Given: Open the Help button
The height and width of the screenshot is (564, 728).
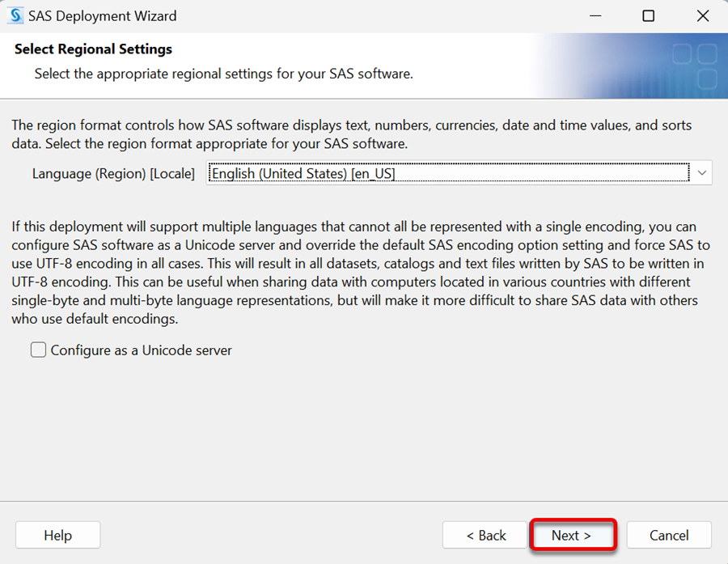Looking at the screenshot, I should tap(57, 535).
